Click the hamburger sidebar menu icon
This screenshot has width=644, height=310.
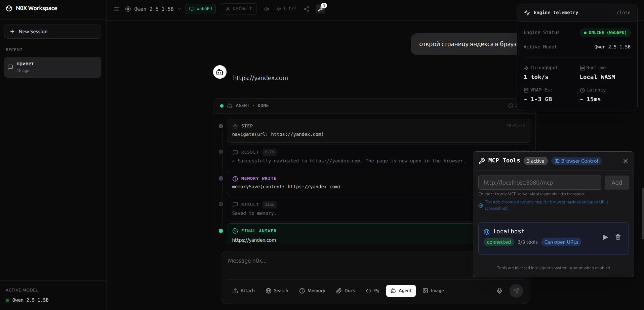[x=117, y=9]
